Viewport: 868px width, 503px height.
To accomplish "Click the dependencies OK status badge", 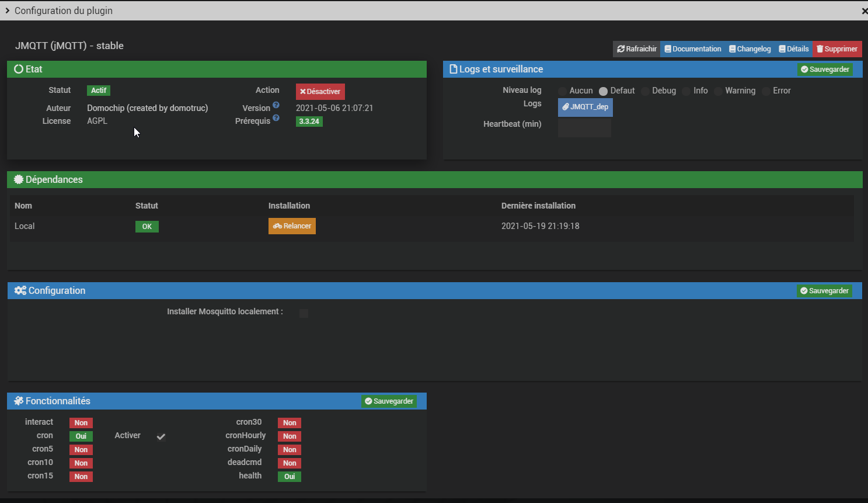I will tap(147, 227).
